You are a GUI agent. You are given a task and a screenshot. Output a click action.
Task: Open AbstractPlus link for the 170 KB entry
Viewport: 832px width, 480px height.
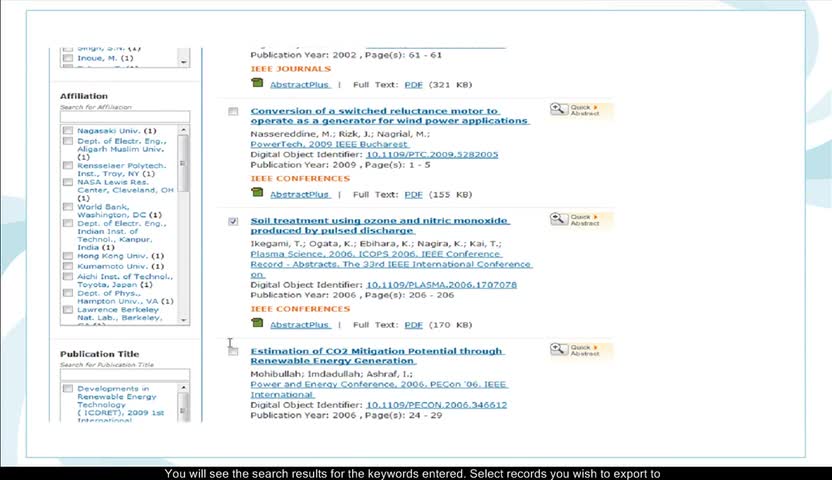pyautogui.click(x=300, y=325)
